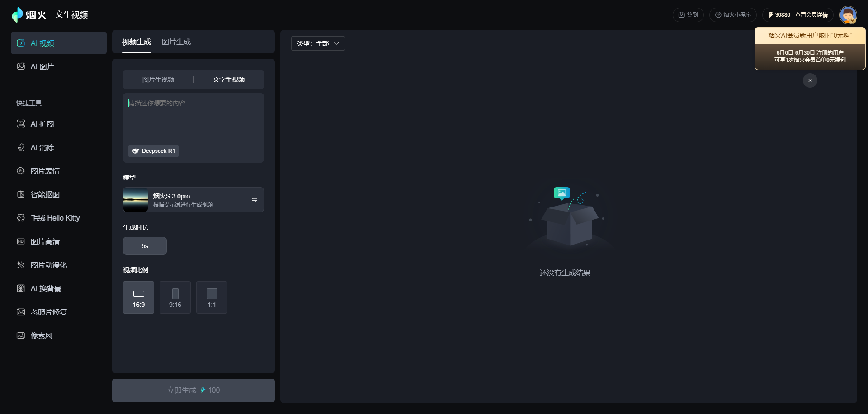Screen dimensions: 868x414
Task: Click the AI 扩图 tool icon
Action: pos(21,124)
